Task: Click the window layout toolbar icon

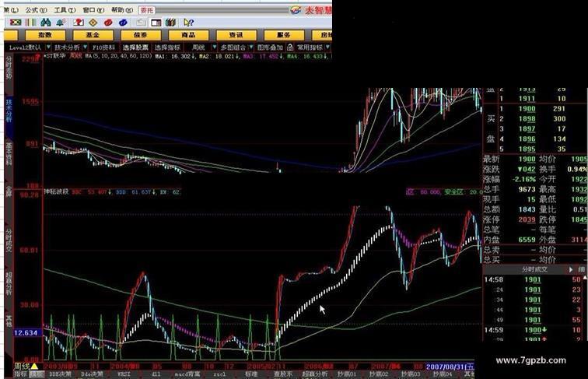Action: tap(156, 23)
